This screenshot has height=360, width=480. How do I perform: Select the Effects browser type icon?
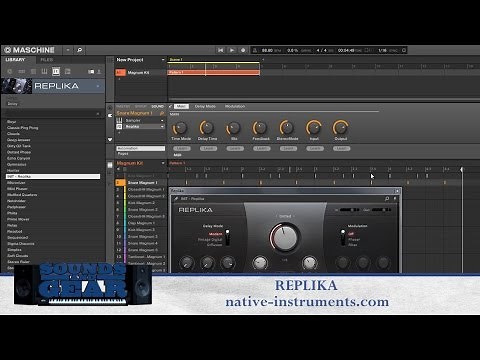[56, 71]
